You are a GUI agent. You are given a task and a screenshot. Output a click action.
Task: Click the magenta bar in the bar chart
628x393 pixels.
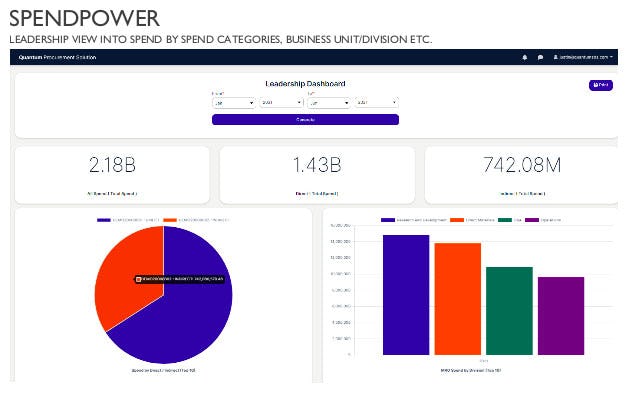[x=561, y=316]
